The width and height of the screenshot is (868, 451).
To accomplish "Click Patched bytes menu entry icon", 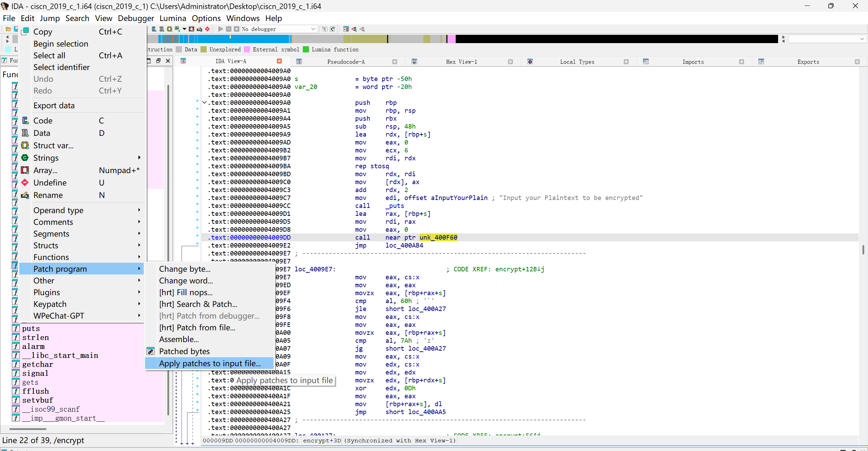I will [151, 351].
